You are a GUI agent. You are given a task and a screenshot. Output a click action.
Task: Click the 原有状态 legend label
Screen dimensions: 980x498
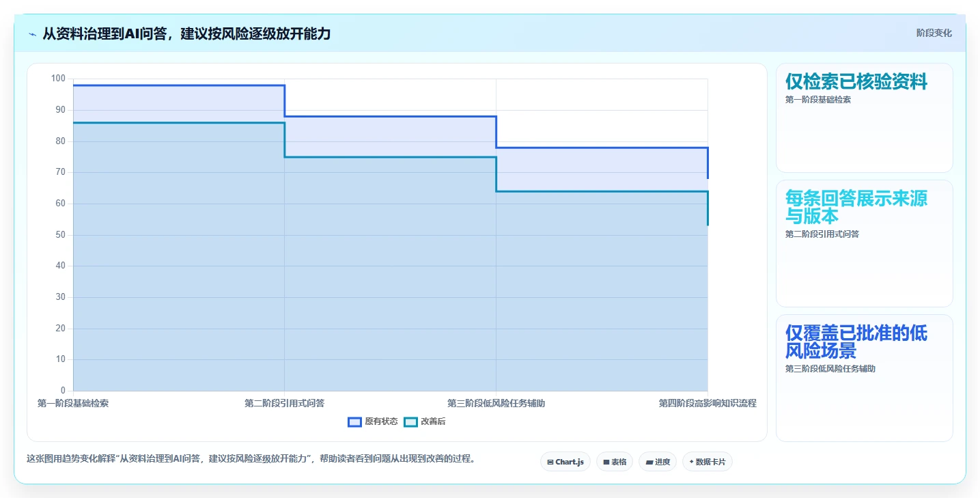click(x=381, y=422)
